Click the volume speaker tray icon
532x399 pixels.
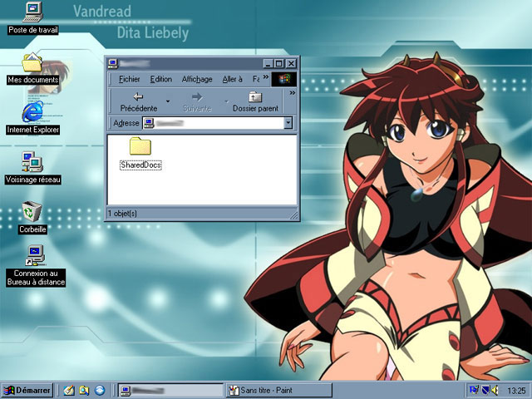pyautogui.click(x=495, y=390)
